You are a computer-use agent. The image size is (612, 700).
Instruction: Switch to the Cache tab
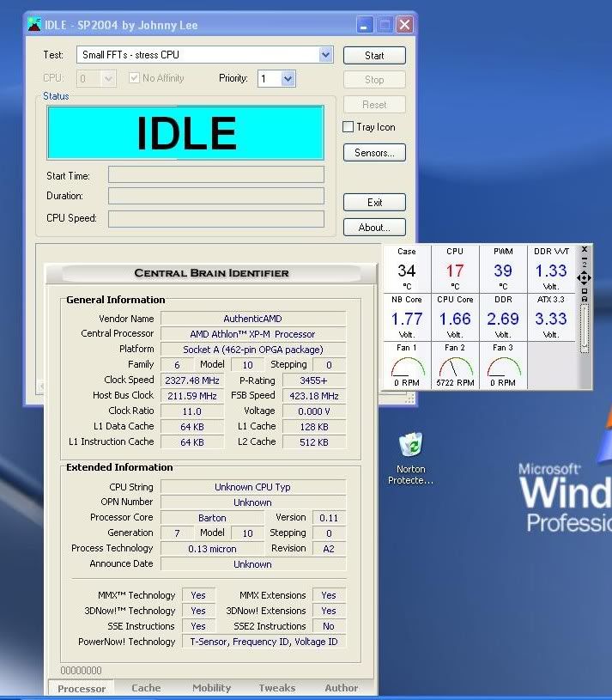pos(146,688)
